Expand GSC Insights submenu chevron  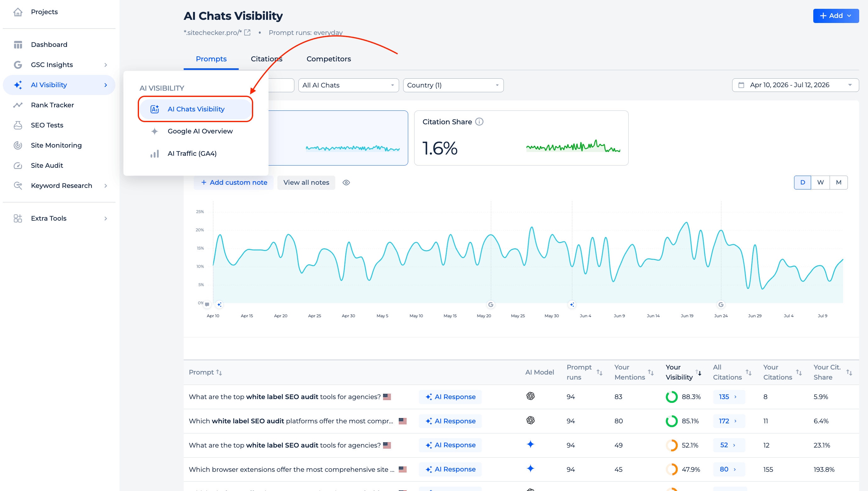106,65
